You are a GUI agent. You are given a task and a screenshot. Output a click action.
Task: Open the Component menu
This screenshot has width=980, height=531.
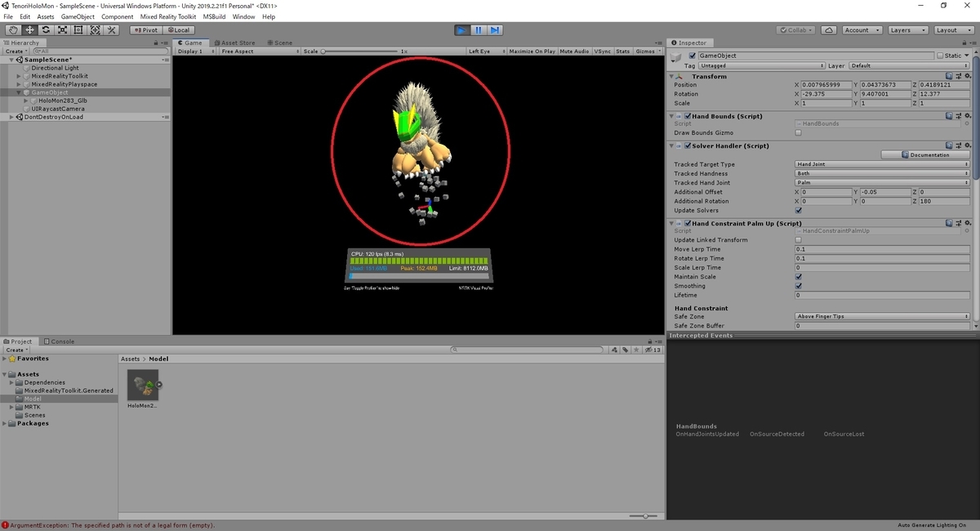pos(117,16)
